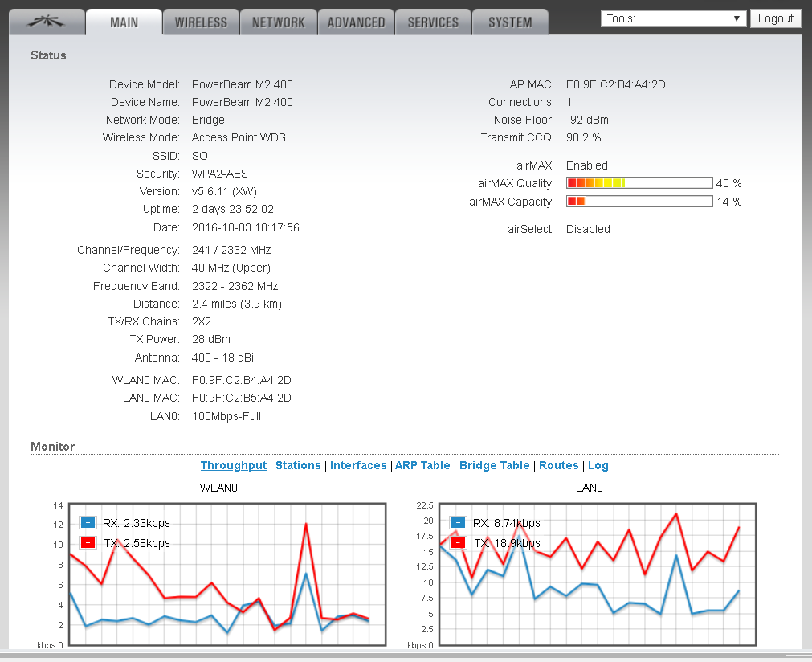Click the Frequency Band value 2322 - 2362 MHz

[x=235, y=286]
